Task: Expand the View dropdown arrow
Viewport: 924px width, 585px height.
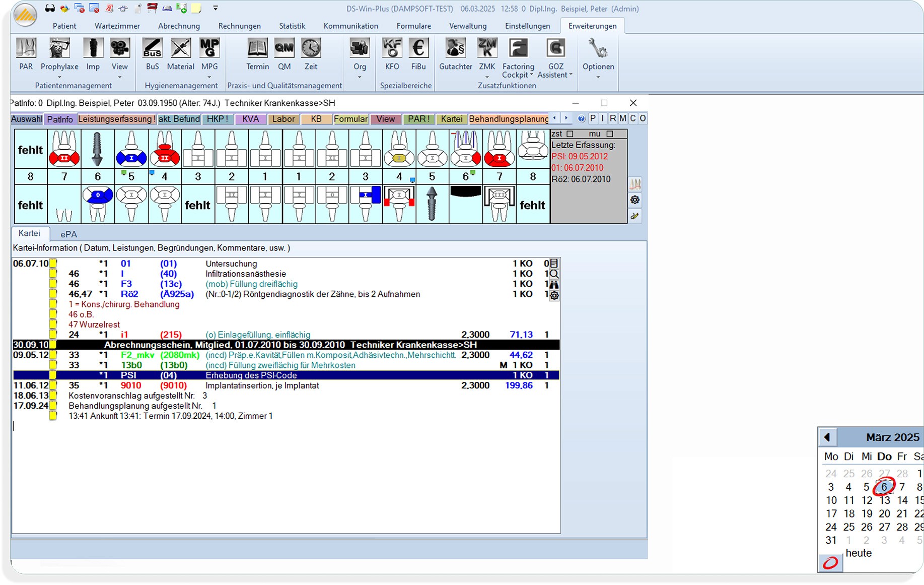Action: click(119, 77)
